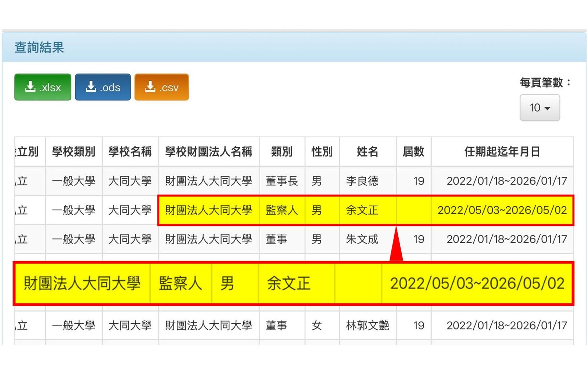This screenshot has width=588, height=391.
Task: Click the 學校名稱 column header
Action: [x=130, y=152]
